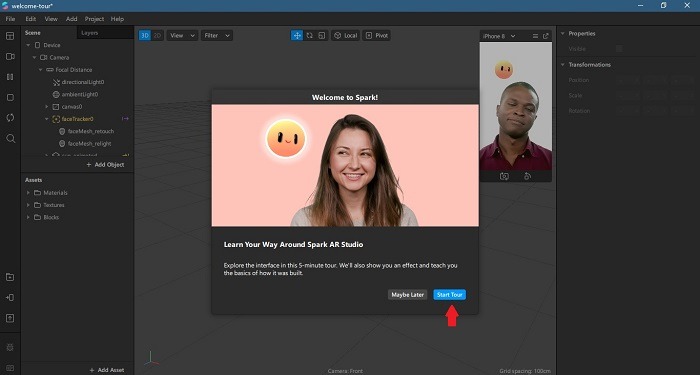Open the Add menu
700x375 pixels.
tap(71, 19)
